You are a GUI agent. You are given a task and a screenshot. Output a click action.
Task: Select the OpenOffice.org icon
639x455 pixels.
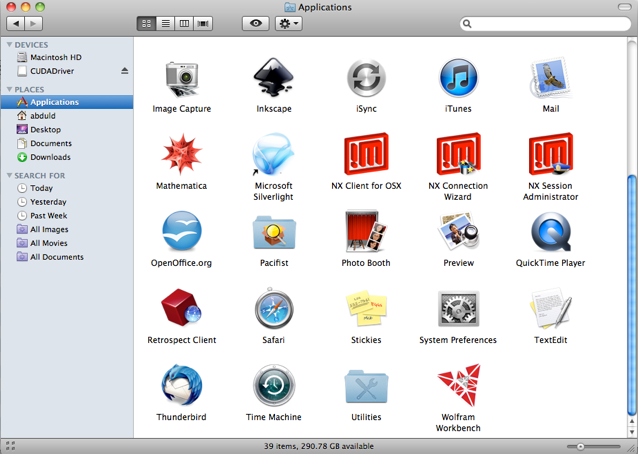tap(182, 231)
